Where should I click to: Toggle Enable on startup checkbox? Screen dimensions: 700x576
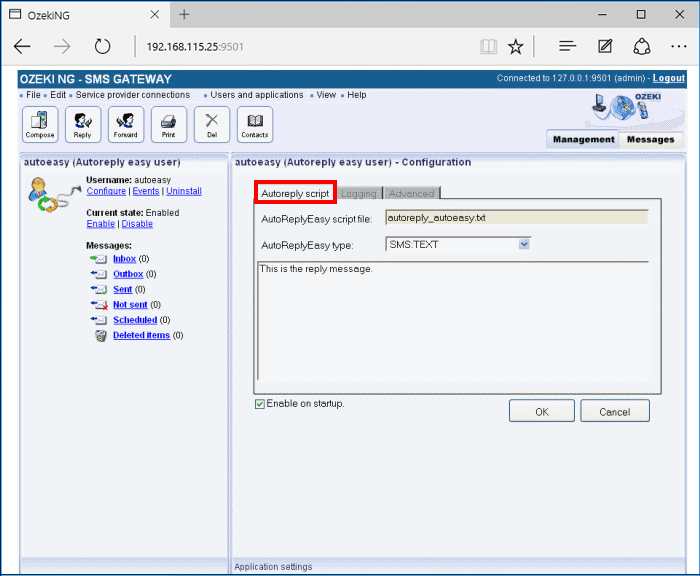[x=260, y=404]
